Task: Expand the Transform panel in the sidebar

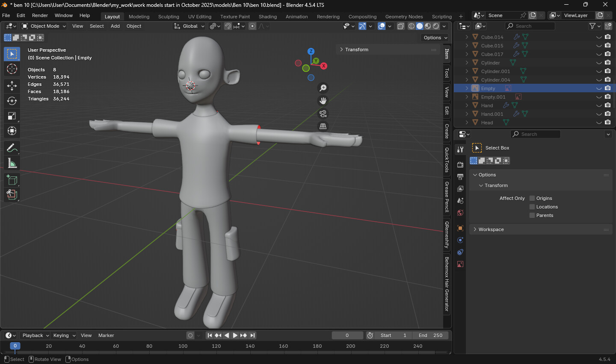Action: coord(389,50)
